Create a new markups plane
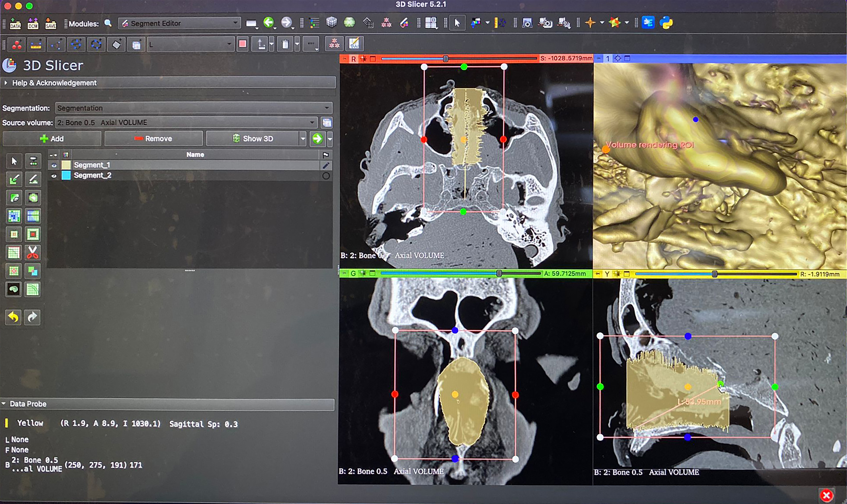The height and width of the screenshot is (504, 847). point(116,44)
